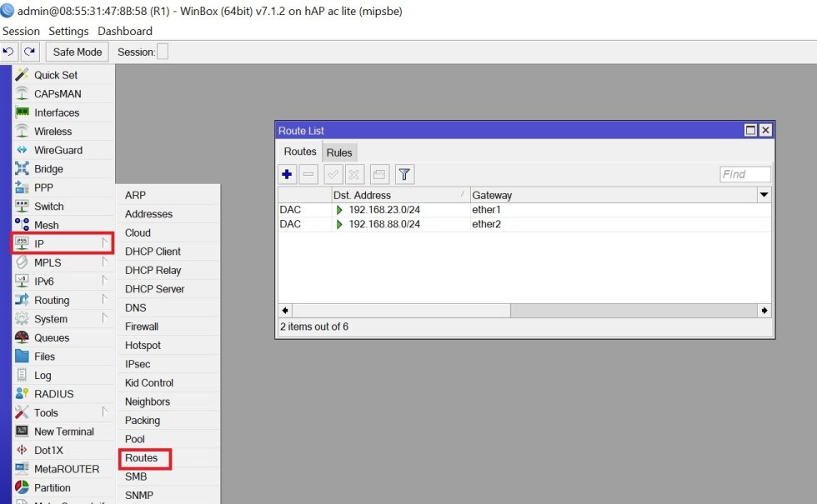Switch to the Rules tab
Screen dimensions: 817x504
point(339,152)
